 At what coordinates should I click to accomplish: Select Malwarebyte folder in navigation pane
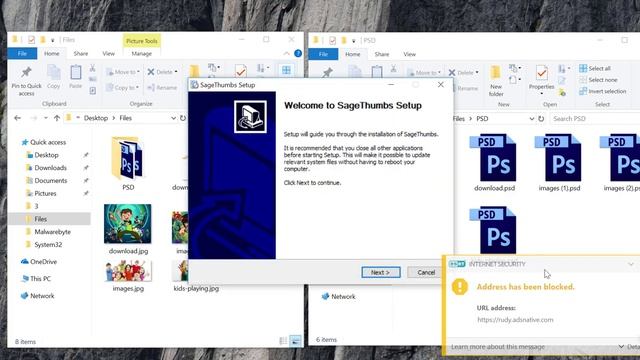tap(52, 232)
